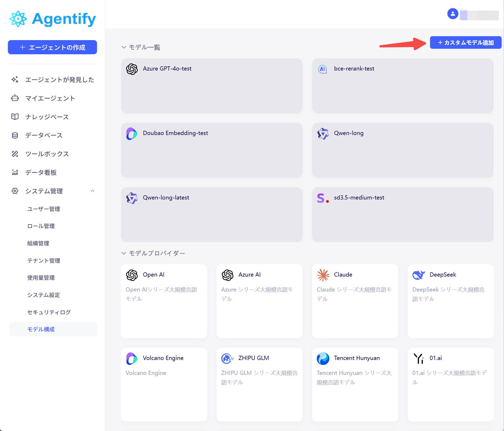Click the マイエージェント robot icon
Viewport: 504px width, 431px height.
15,98
